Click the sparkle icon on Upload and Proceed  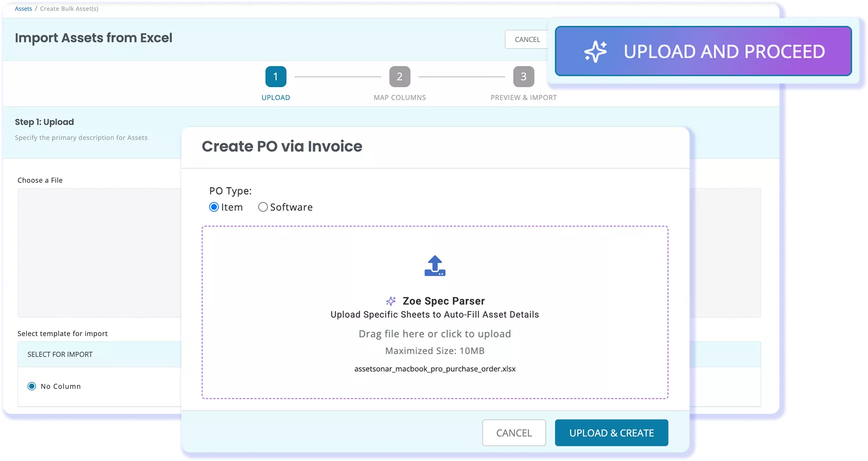(x=596, y=51)
